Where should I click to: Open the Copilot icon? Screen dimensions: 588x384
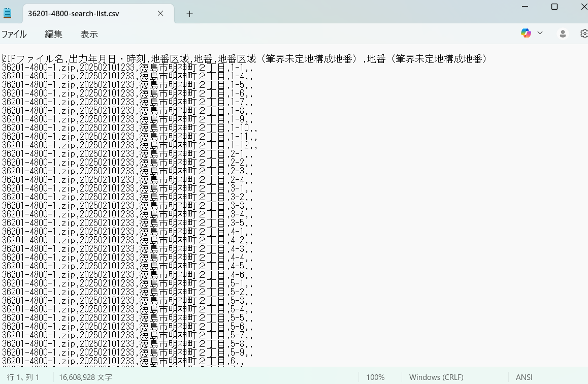(526, 33)
